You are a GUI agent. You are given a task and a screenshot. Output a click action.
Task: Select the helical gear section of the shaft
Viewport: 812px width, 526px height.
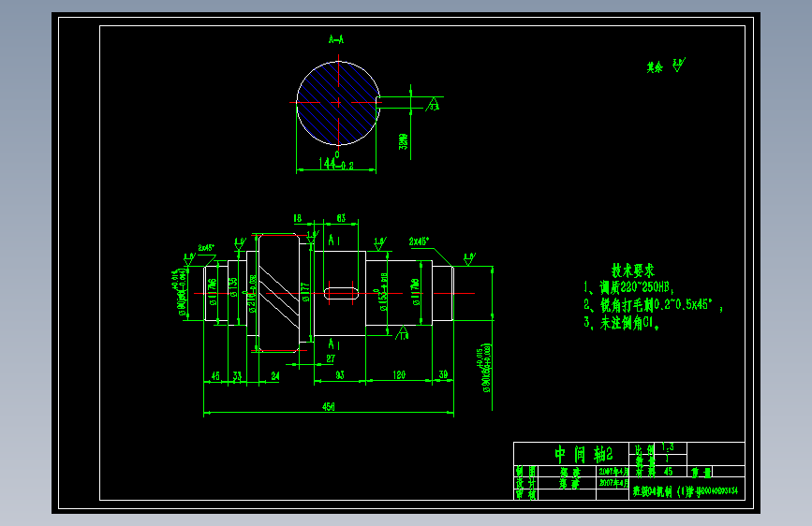coord(278,293)
